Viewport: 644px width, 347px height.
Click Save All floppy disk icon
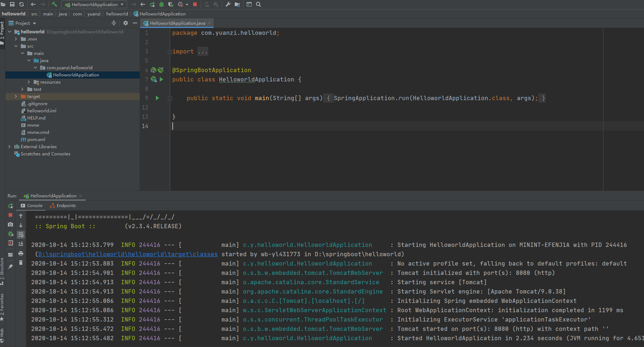12,4
